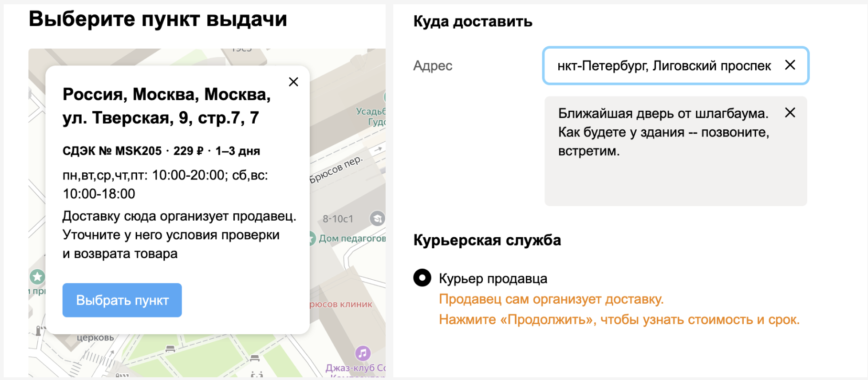Click left bench icon in the park
The height and width of the screenshot is (380, 868).
coord(170,349)
